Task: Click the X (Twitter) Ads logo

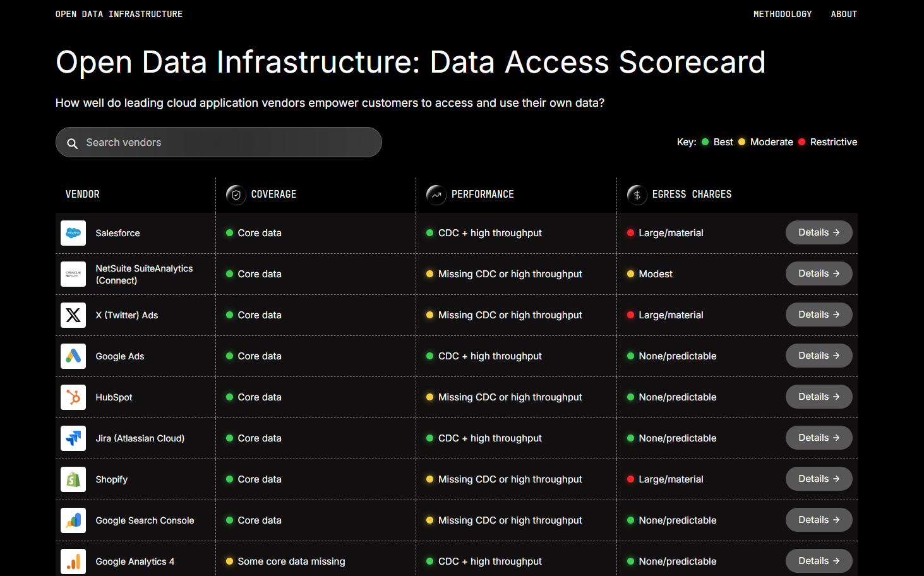Action: [x=73, y=315]
